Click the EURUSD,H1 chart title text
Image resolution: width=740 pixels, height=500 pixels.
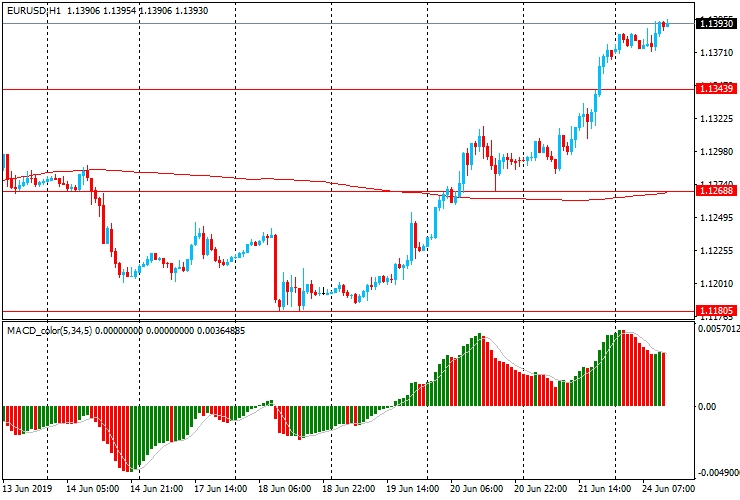34,10
